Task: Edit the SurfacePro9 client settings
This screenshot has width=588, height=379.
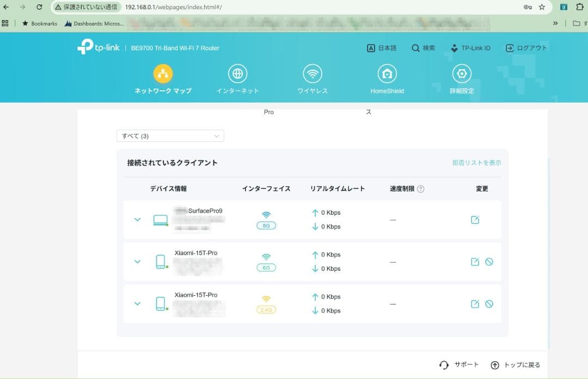Action: 474,220
